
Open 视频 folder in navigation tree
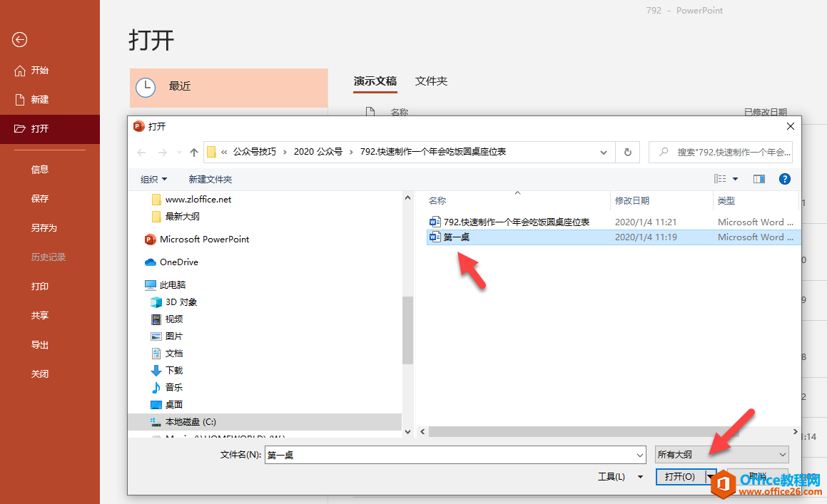pos(174,319)
